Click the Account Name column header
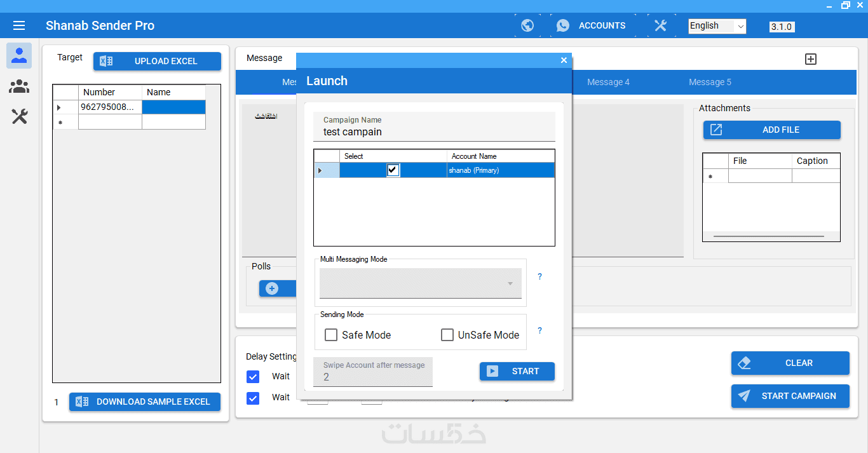Viewport: 868px width, 453px height. pos(501,156)
